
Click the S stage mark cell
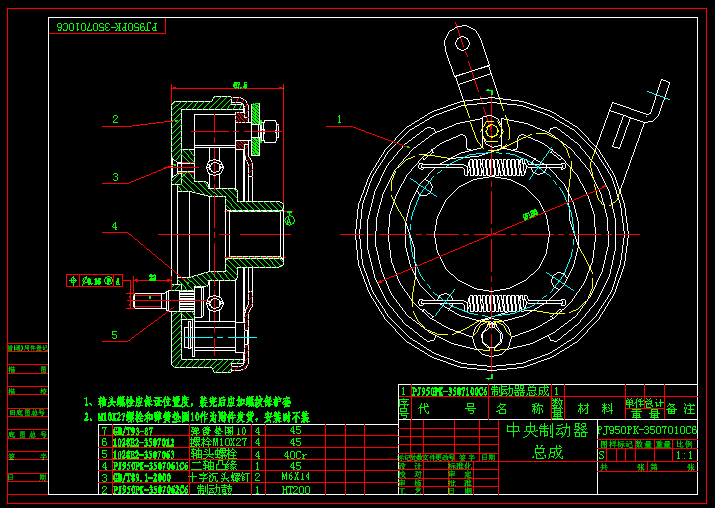[x=601, y=455]
